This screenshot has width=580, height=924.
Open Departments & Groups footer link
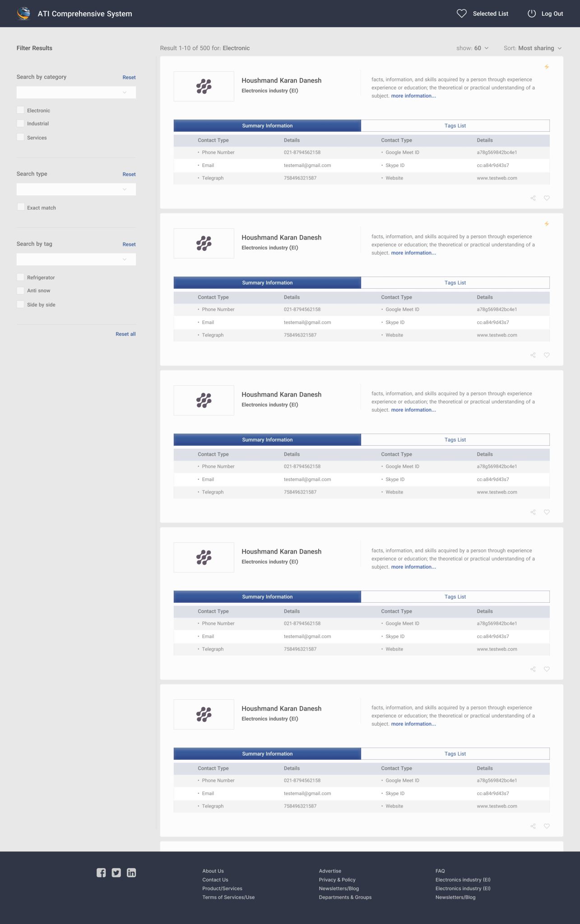point(345,897)
